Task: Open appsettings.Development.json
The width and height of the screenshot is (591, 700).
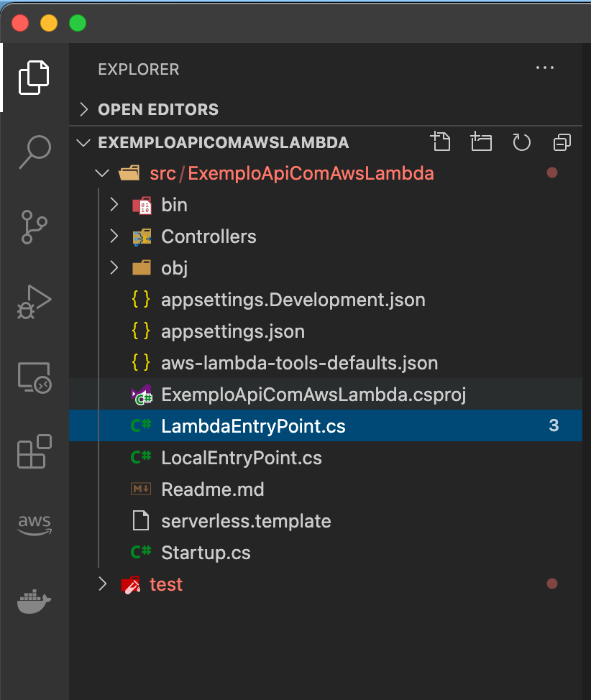Action: (x=293, y=299)
